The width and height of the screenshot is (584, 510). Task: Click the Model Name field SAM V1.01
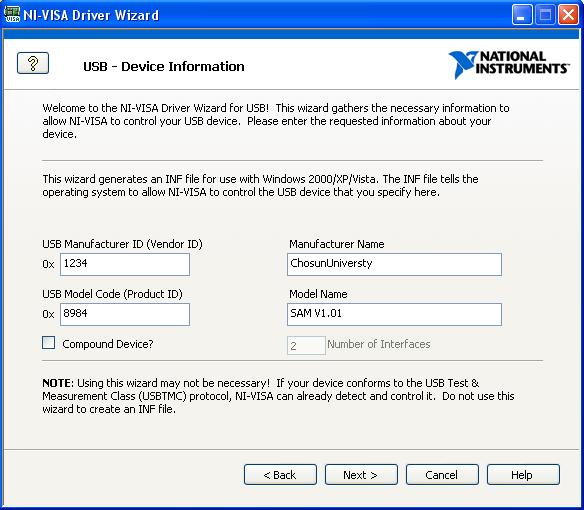tap(394, 314)
